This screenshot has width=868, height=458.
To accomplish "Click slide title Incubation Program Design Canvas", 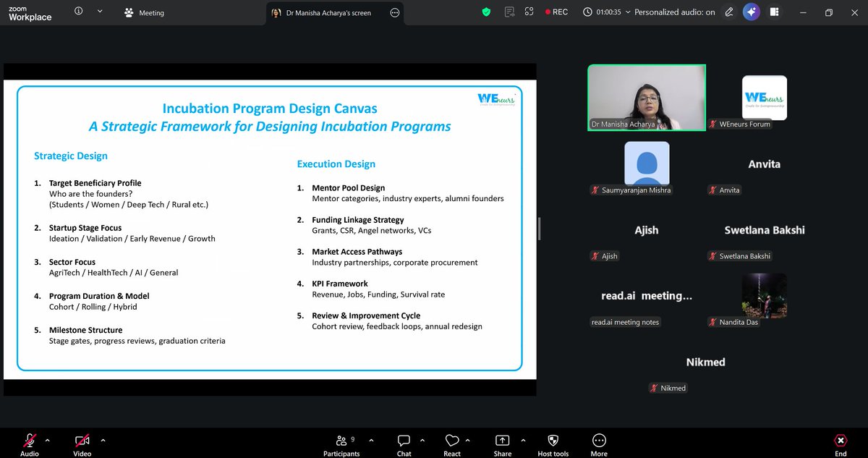I will pyautogui.click(x=270, y=109).
